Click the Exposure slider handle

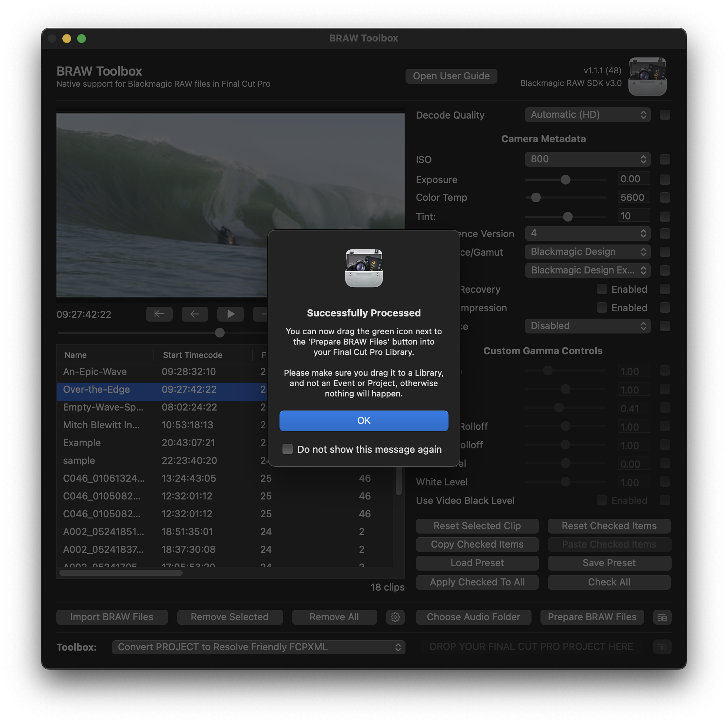click(x=565, y=180)
